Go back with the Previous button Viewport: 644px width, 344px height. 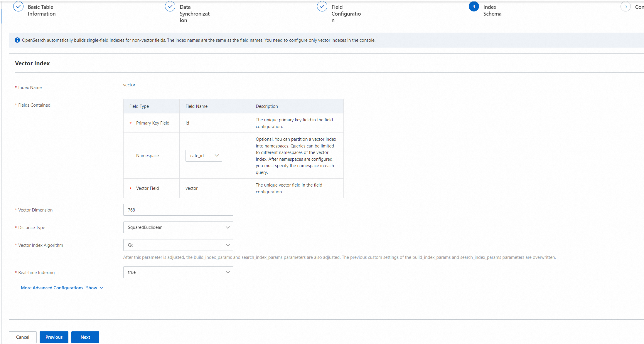tap(54, 337)
